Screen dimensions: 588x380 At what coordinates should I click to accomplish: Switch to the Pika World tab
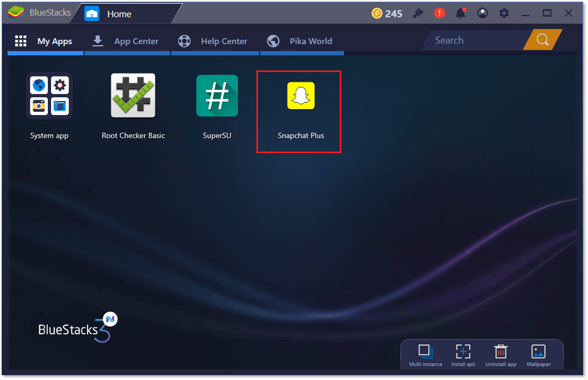tap(302, 41)
